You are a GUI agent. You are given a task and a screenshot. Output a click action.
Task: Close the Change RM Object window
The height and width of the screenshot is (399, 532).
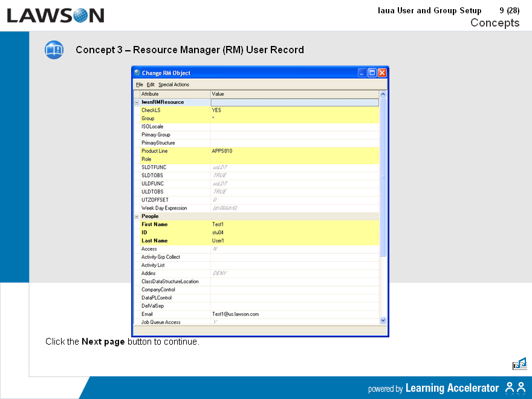382,73
